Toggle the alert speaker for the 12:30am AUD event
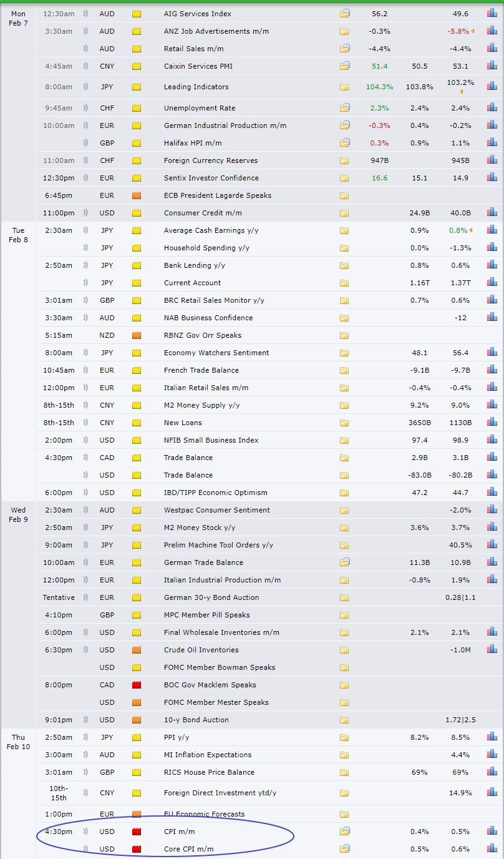Viewport: 504px width, 859px height. point(85,13)
